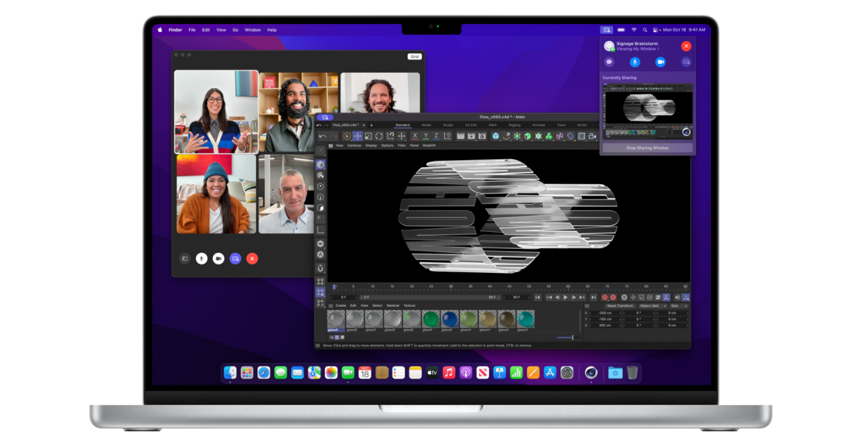The image size is (868, 442).
Task: Open Cinema 4D icon in the Dock
Action: 592,372
